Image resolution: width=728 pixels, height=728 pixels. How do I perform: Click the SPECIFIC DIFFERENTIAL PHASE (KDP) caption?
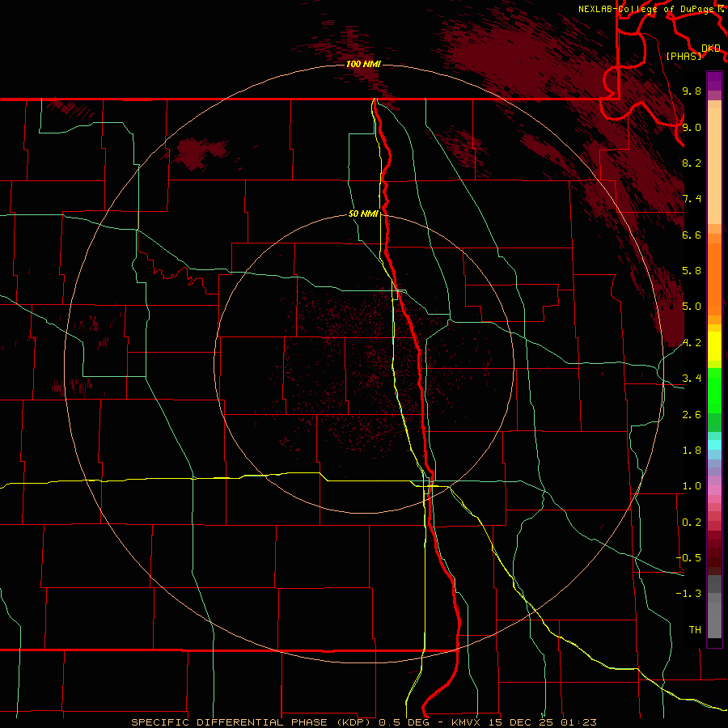coord(253,722)
